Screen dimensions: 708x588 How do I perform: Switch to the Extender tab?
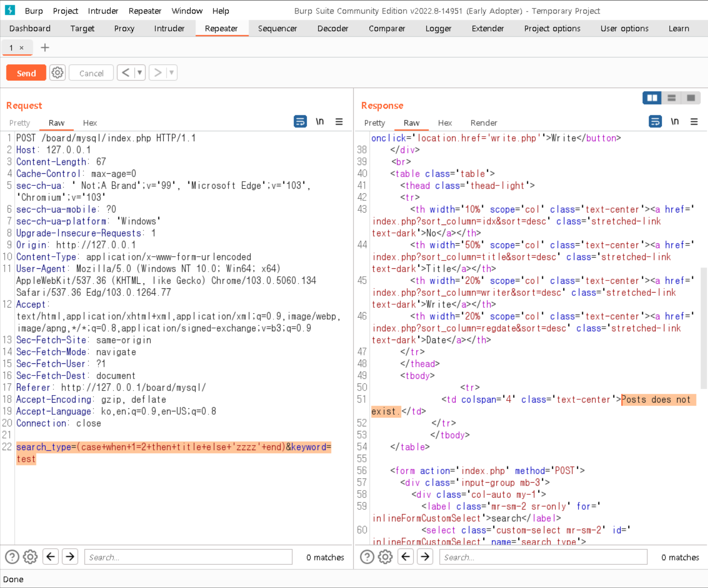488,28
